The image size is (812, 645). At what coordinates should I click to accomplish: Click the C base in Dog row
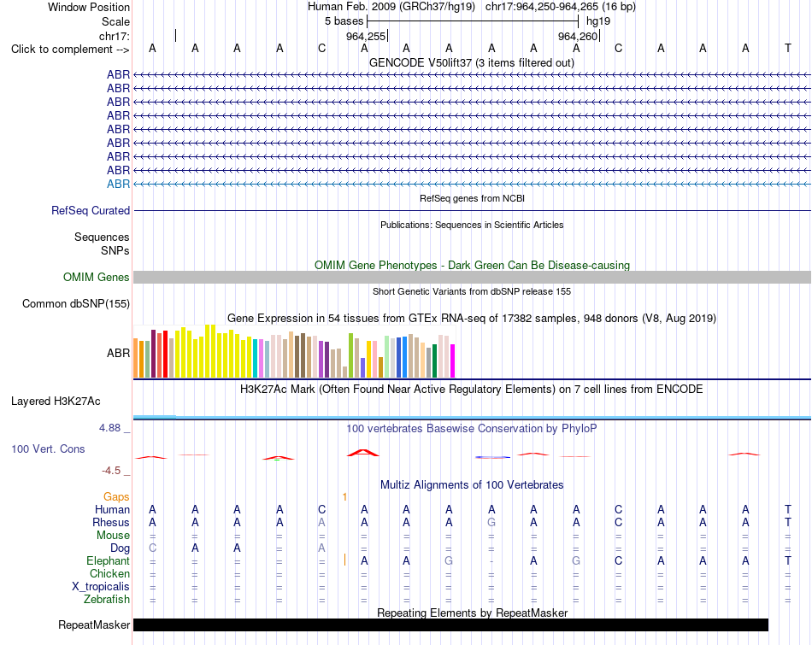[x=152, y=548]
